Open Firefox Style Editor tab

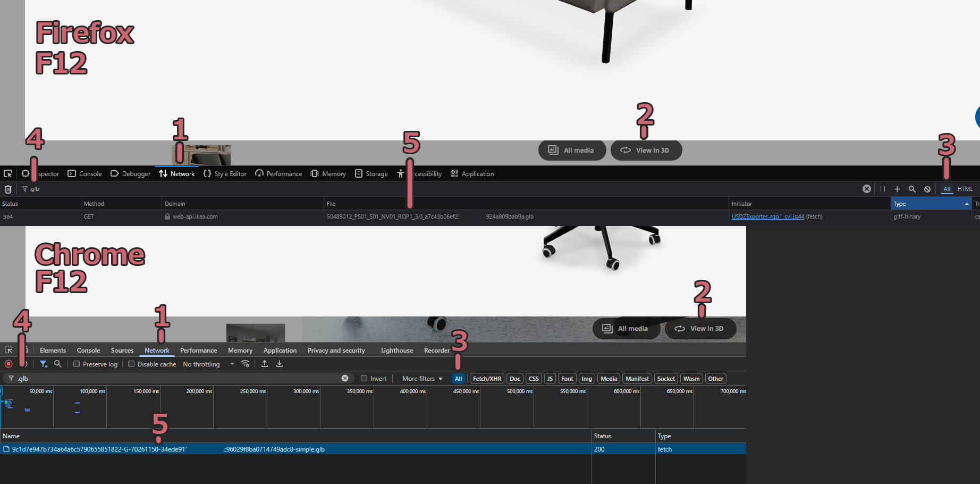coord(225,174)
